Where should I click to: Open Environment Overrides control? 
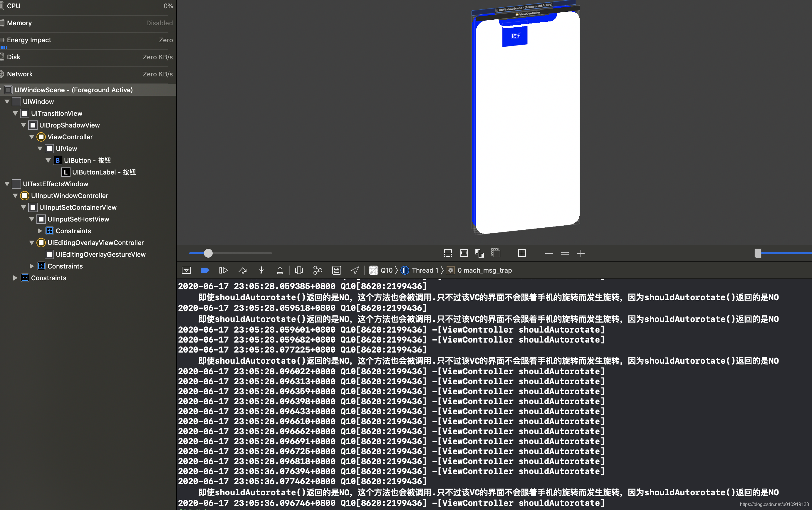(x=337, y=270)
